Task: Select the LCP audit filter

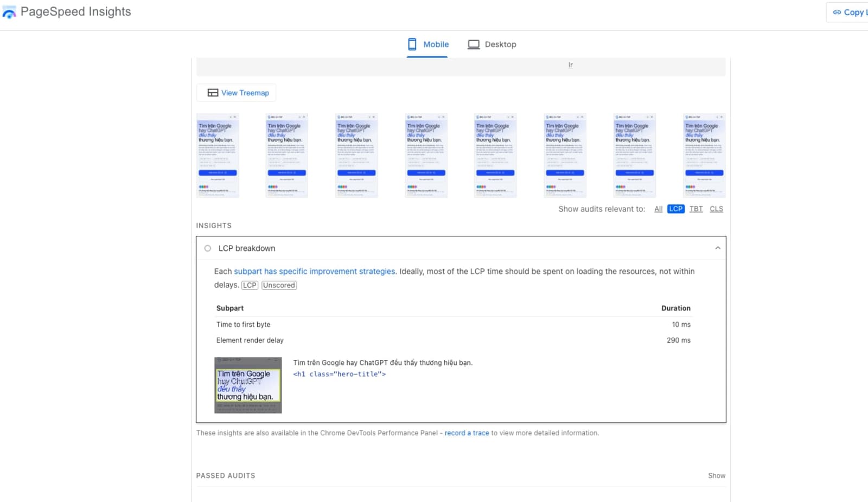Action: tap(676, 209)
